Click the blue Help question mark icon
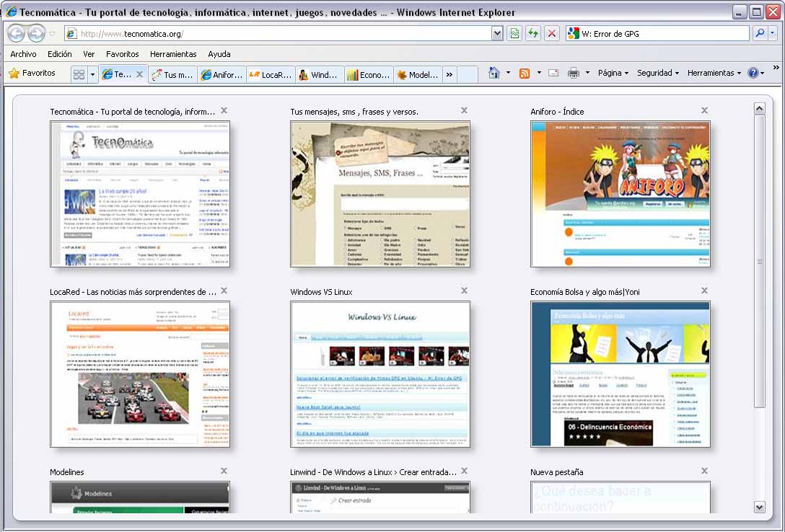This screenshot has height=532, width=785. point(753,73)
